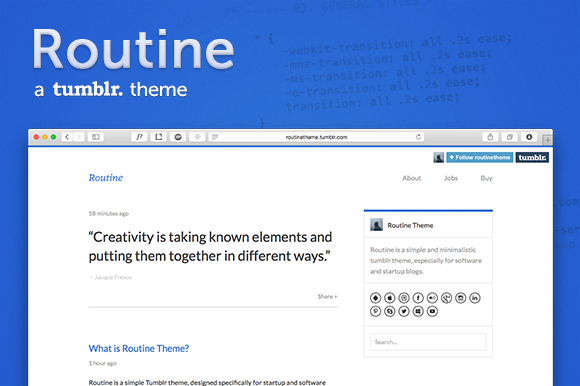580x386 pixels.
Task: Open the Jobs navigation item
Action: 451,178
